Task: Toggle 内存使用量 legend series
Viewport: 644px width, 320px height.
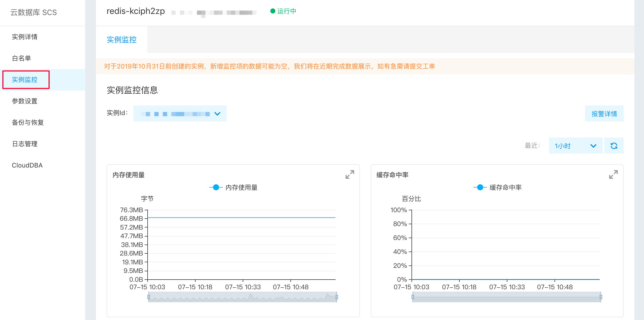Action: point(233,188)
